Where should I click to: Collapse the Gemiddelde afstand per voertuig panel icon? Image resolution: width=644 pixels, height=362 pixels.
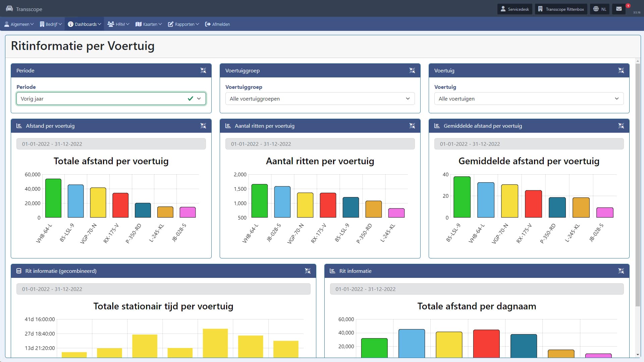pos(621,126)
